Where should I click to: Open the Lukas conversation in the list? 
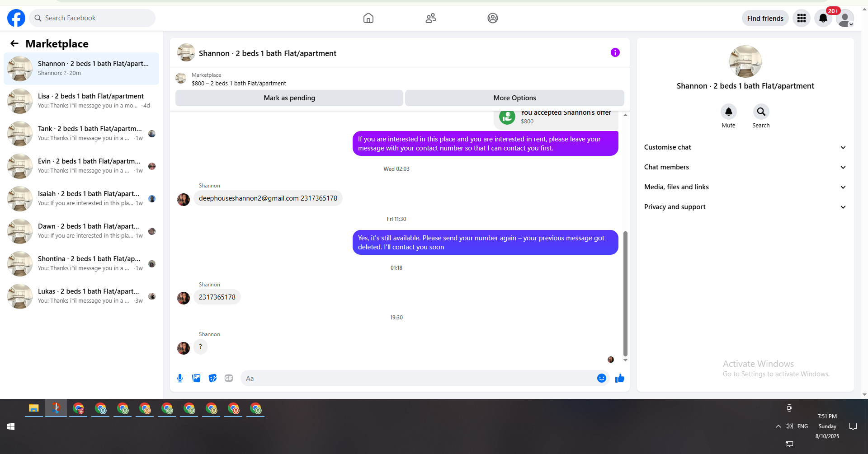[x=81, y=296]
